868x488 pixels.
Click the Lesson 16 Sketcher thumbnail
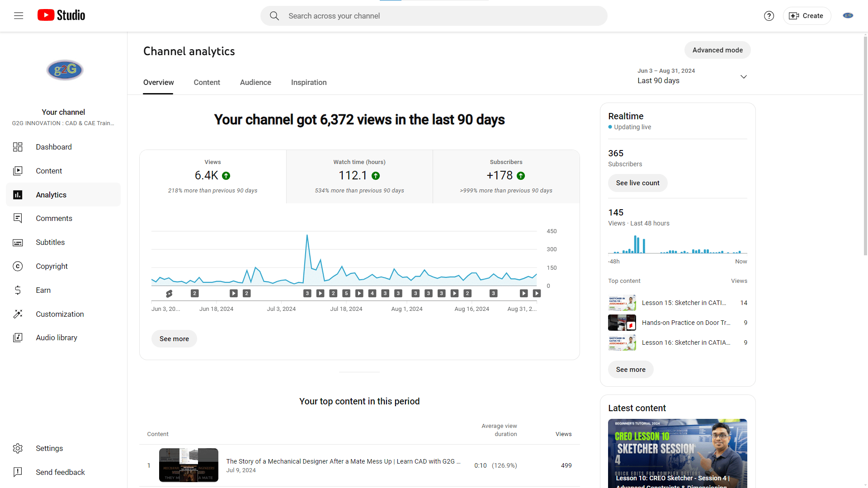coord(622,343)
